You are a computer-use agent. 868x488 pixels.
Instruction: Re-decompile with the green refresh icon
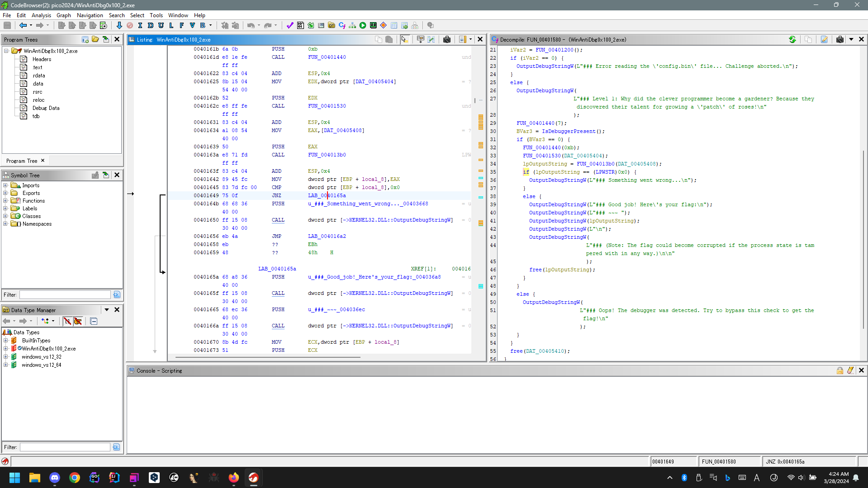[x=792, y=40]
